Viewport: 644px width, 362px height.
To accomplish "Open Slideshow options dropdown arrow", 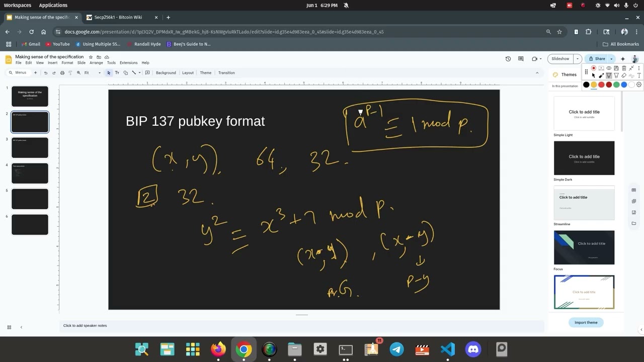I will tap(578, 59).
